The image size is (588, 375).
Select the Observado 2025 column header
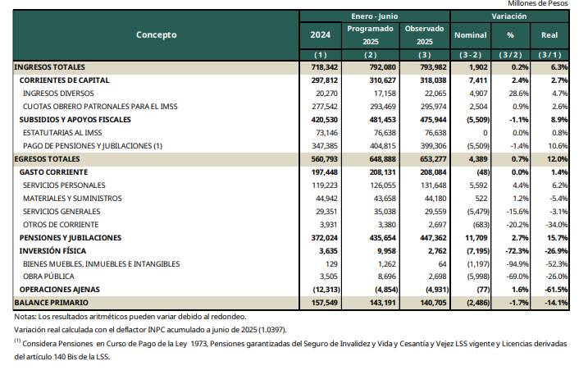(424, 34)
